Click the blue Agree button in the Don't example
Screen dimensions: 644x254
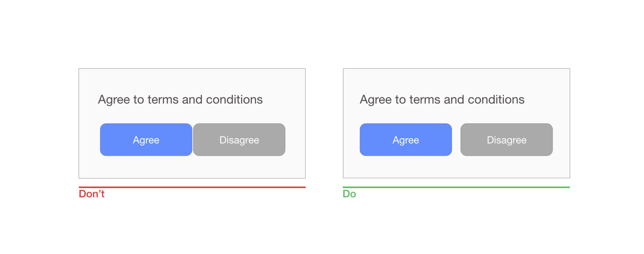click(x=146, y=140)
